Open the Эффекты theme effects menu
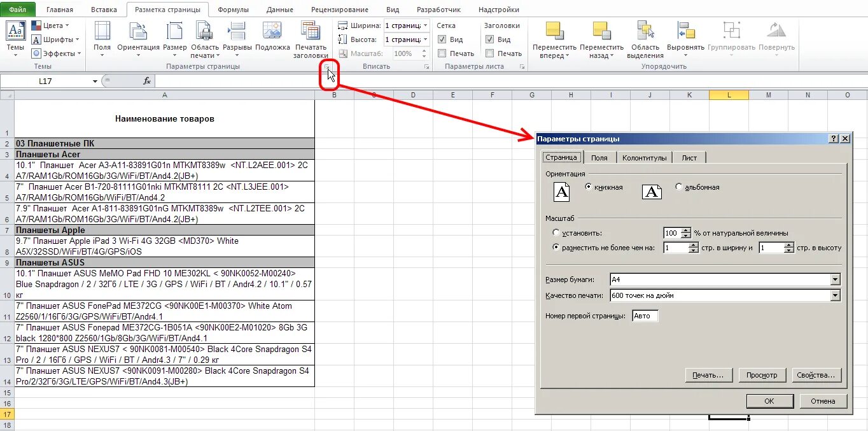The width and height of the screenshot is (868, 431). point(57,53)
